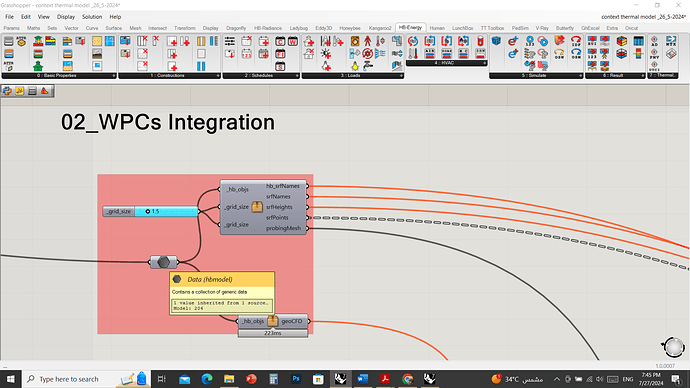The width and height of the screenshot is (690, 388).
Task: Click the blue cube model icon in Simulate panel
Action: (496, 41)
